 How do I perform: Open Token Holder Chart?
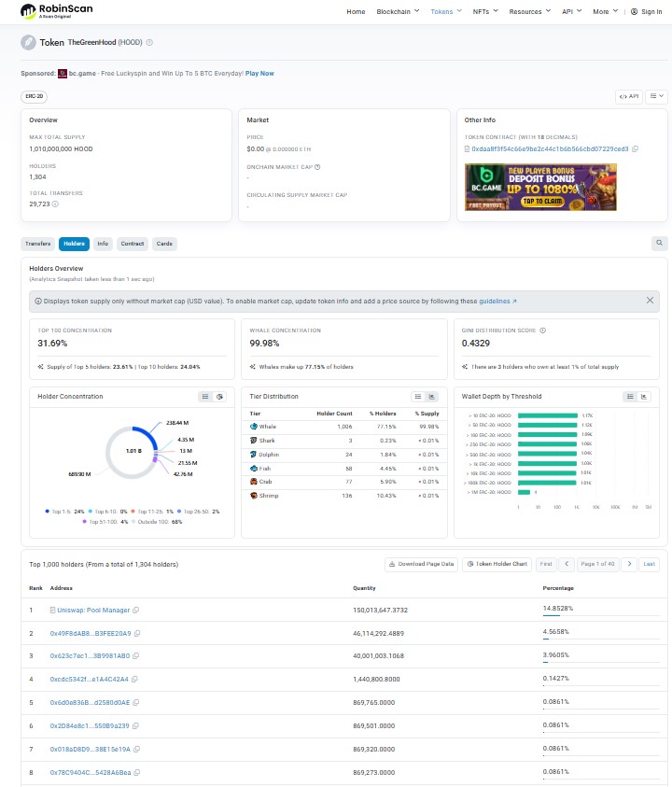pyautogui.click(x=497, y=564)
